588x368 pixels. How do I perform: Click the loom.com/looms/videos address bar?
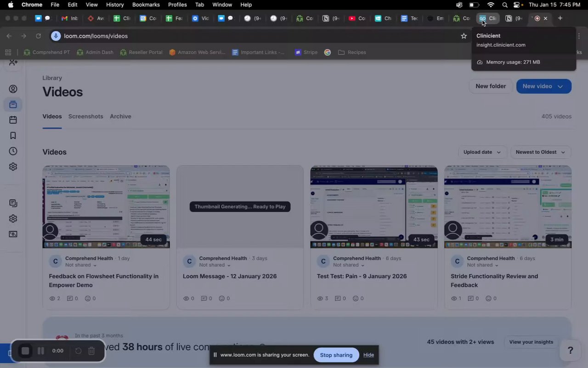tap(257, 36)
